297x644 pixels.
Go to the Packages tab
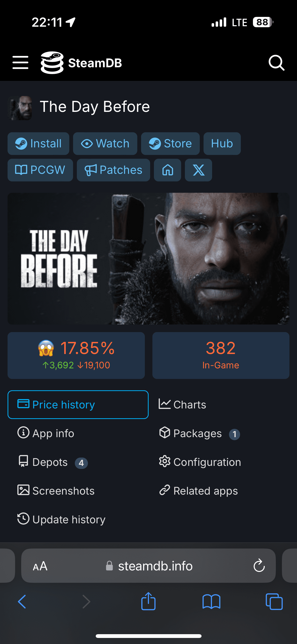tap(198, 433)
